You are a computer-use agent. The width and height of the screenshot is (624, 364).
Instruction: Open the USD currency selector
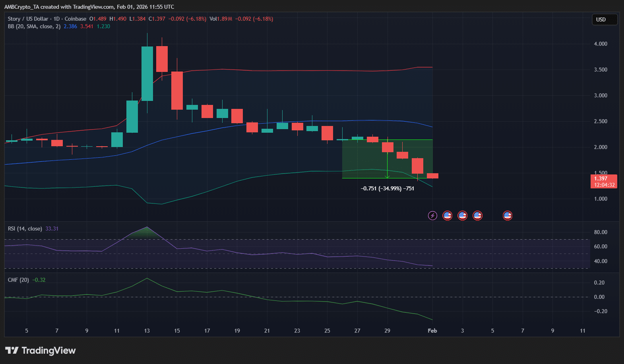[605, 19]
